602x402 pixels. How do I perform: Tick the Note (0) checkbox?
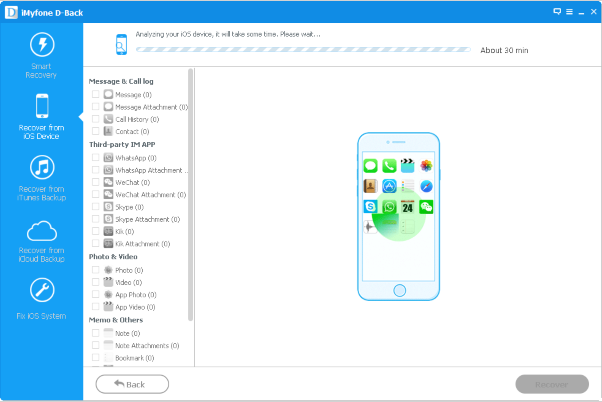(96, 333)
